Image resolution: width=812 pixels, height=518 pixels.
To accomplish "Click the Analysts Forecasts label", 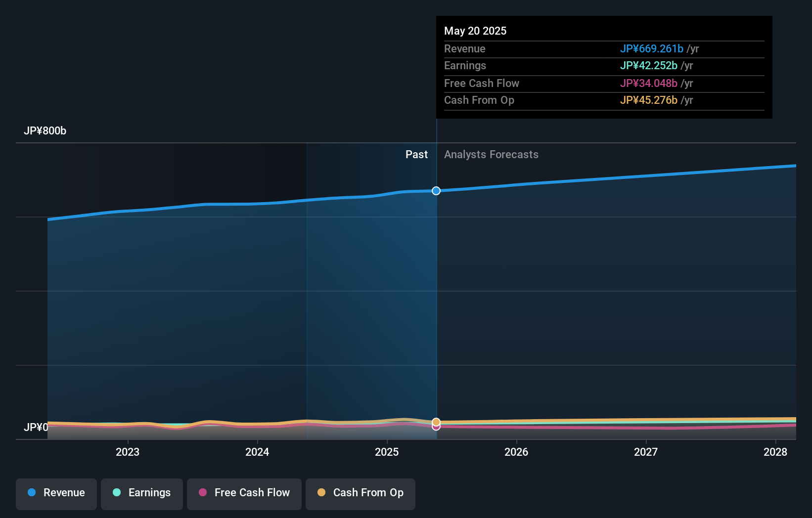I will (x=491, y=155).
